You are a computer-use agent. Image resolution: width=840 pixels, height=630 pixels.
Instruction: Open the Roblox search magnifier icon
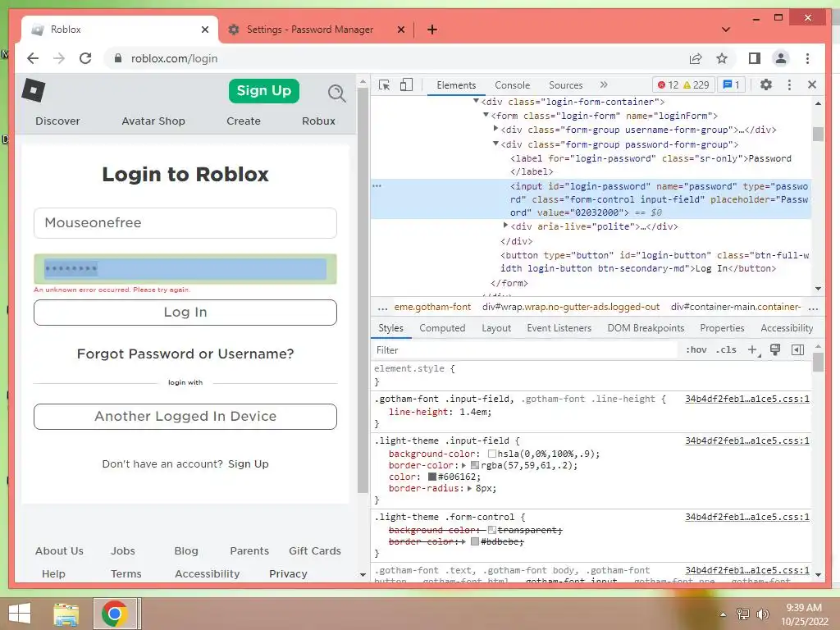tap(336, 94)
